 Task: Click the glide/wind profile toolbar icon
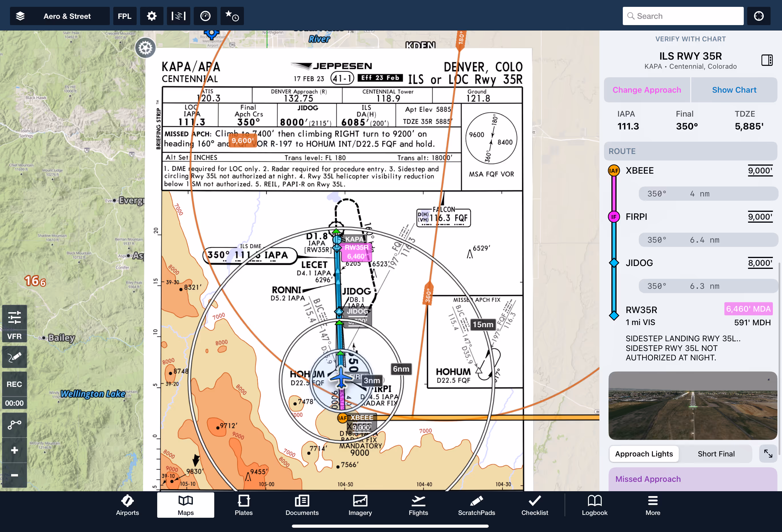(x=178, y=16)
